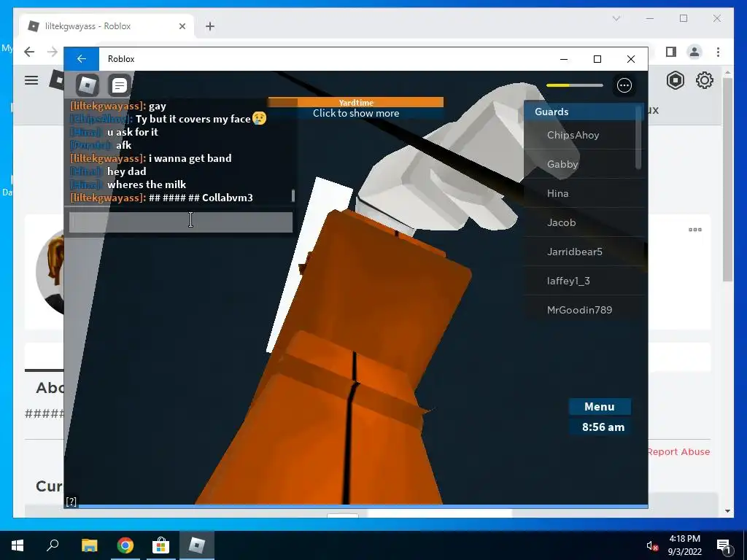Open the Roblox menu icon in game
This screenshot has width=747, height=560.
coord(88,85)
